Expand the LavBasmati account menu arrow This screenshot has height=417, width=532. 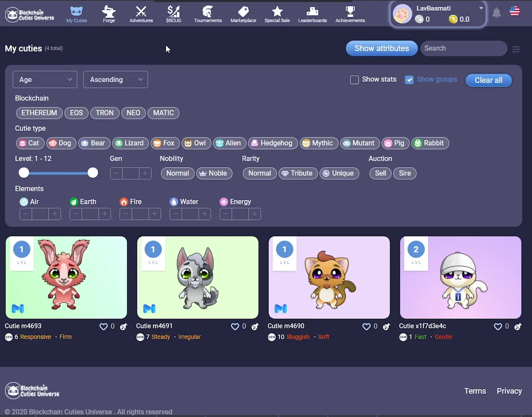pyautogui.click(x=481, y=8)
